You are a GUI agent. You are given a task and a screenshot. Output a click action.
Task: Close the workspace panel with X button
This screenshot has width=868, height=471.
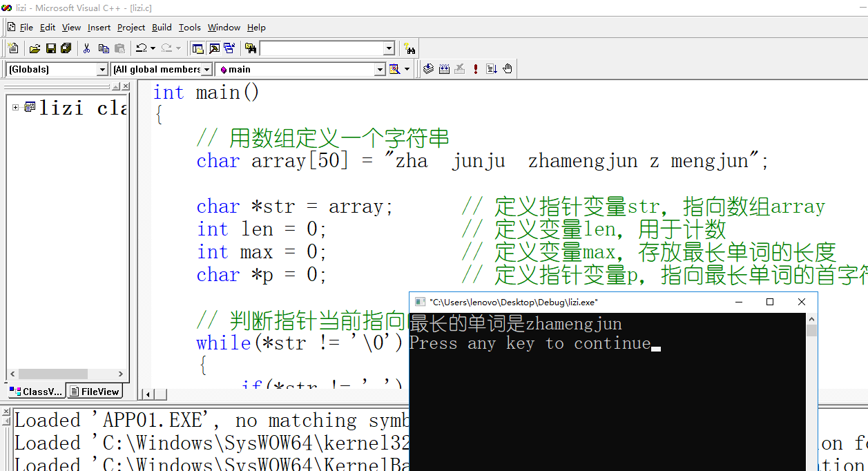(x=126, y=86)
